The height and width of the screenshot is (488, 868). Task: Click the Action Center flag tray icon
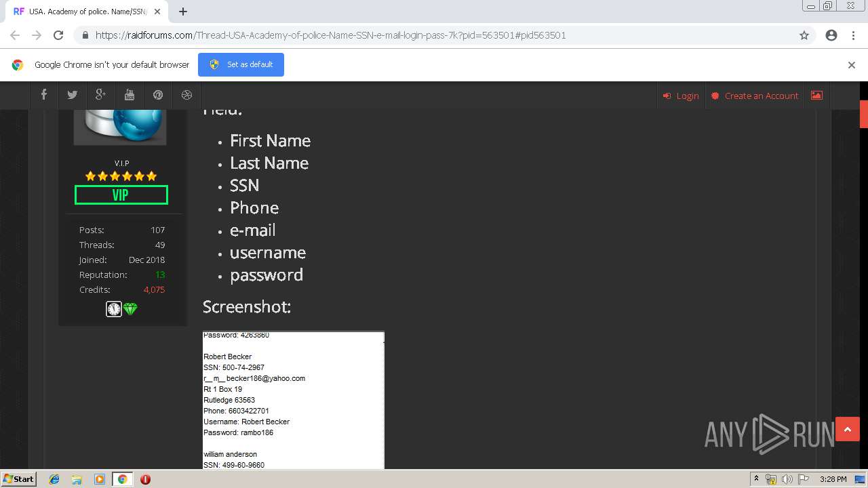pos(804,479)
